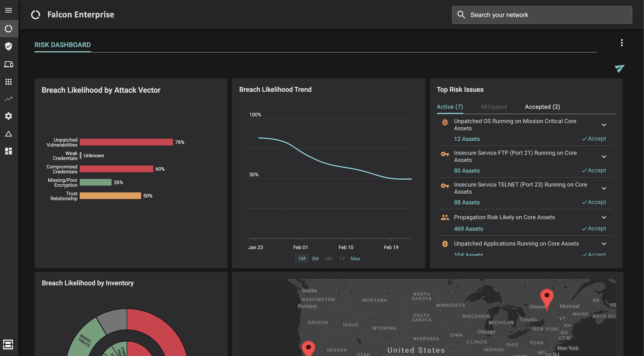Set trend range to 1M
Screen dimensions: 644x356
point(302,259)
